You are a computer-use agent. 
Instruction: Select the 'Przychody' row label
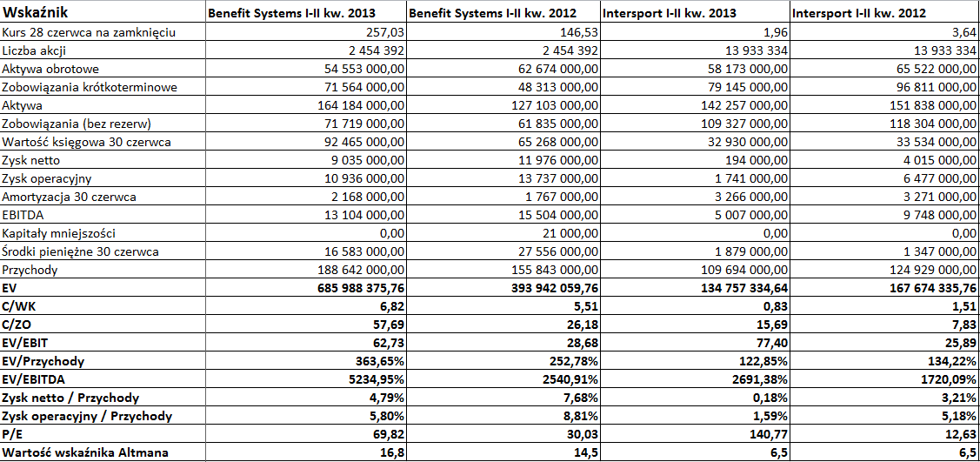[103, 271]
